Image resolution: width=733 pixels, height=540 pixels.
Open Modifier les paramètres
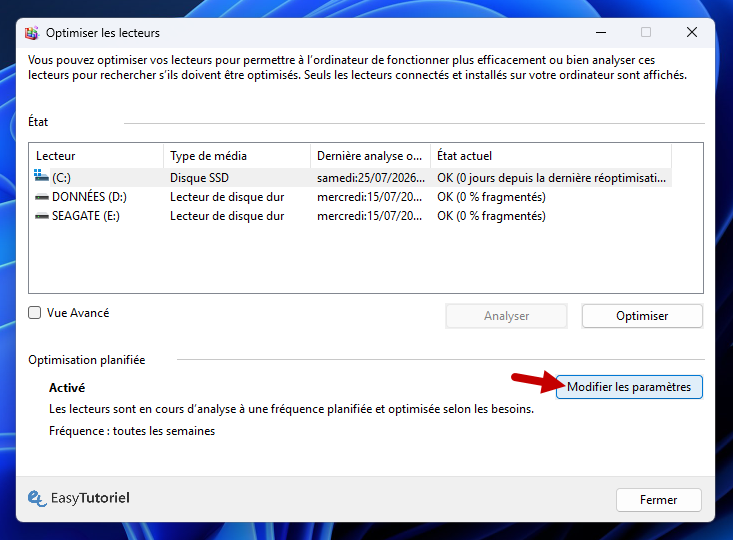(x=629, y=387)
